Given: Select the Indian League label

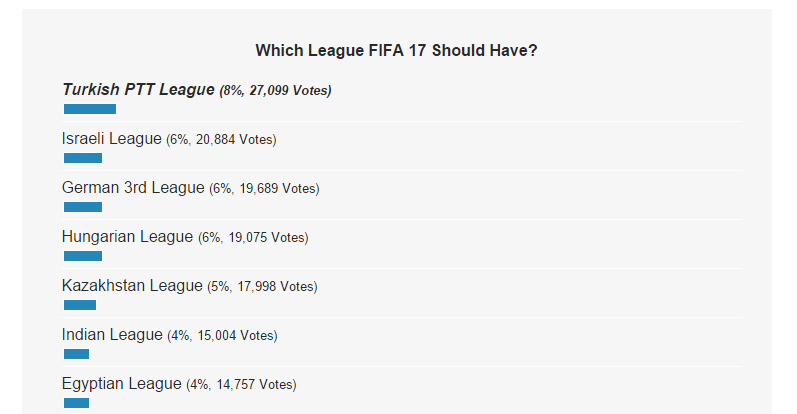Looking at the screenshot, I should pos(112,335).
